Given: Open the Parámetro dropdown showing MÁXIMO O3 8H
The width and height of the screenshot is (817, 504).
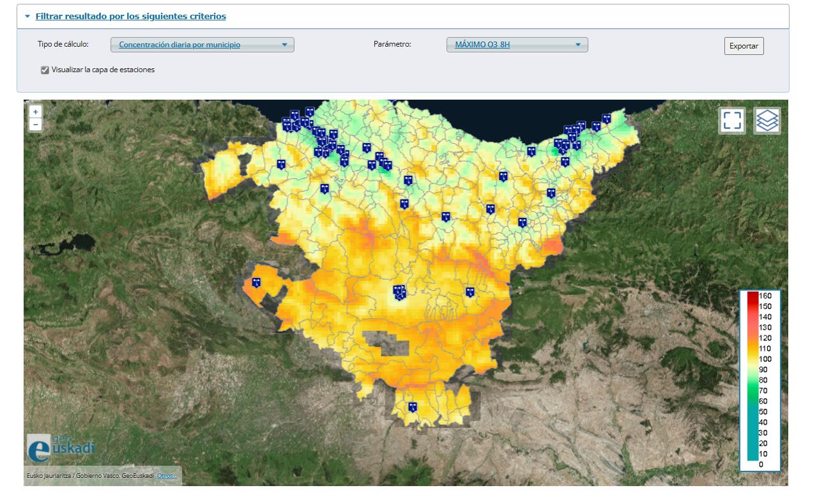Looking at the screenshot, I should coord(517,45).
